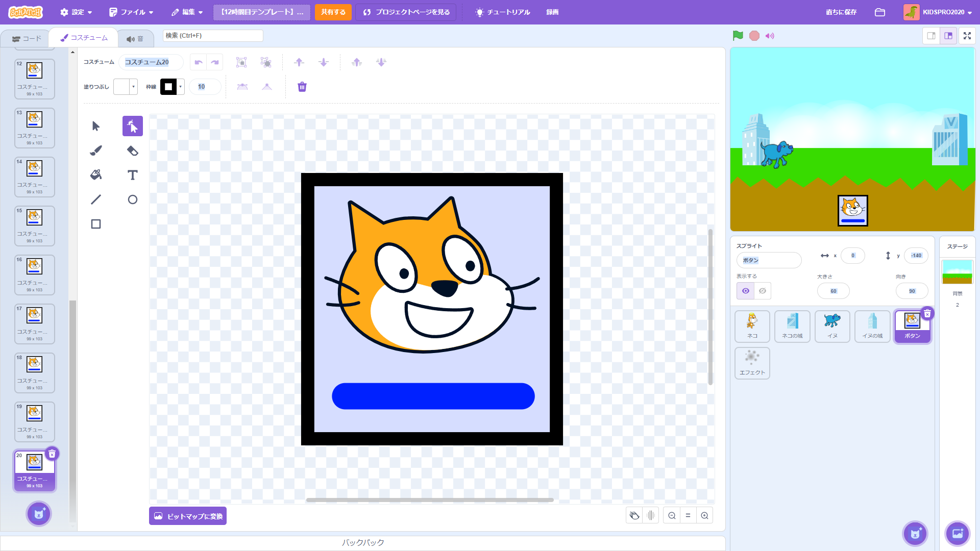
Task: Switch to the コード tab
Action: coord(27,39)
